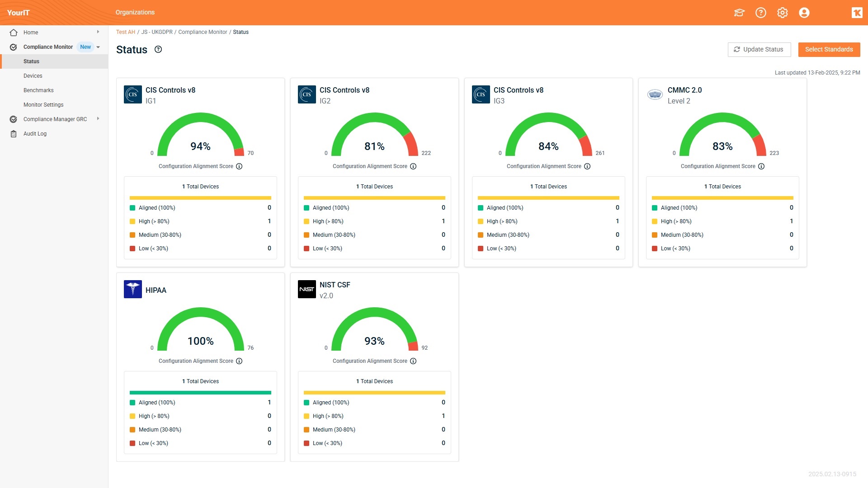
Task: Click the help question mark icon in top bar
Action: coord(760,12)
